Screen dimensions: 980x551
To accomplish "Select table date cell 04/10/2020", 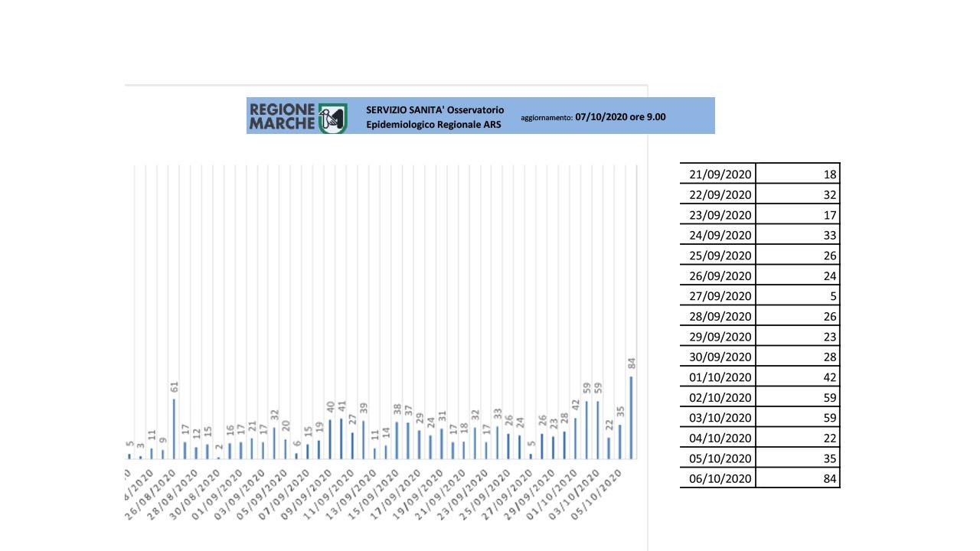I will [x=718, y=438].
